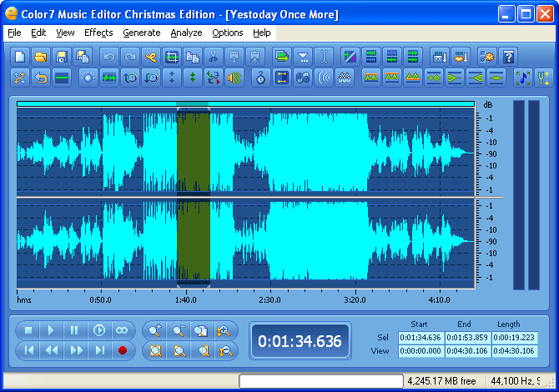Viewport: 559px width, 392px height.
Task: Click the tuning fork icon
Action: tap(544, 78)
